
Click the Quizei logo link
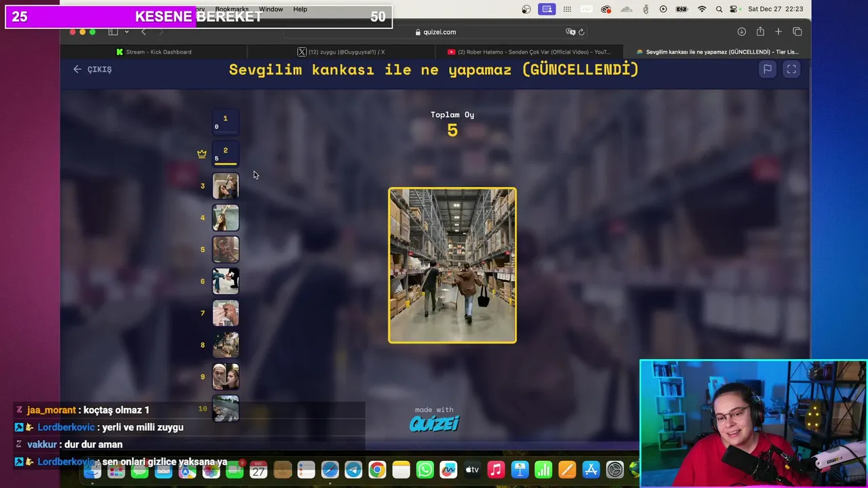click(x=434, y=424)
